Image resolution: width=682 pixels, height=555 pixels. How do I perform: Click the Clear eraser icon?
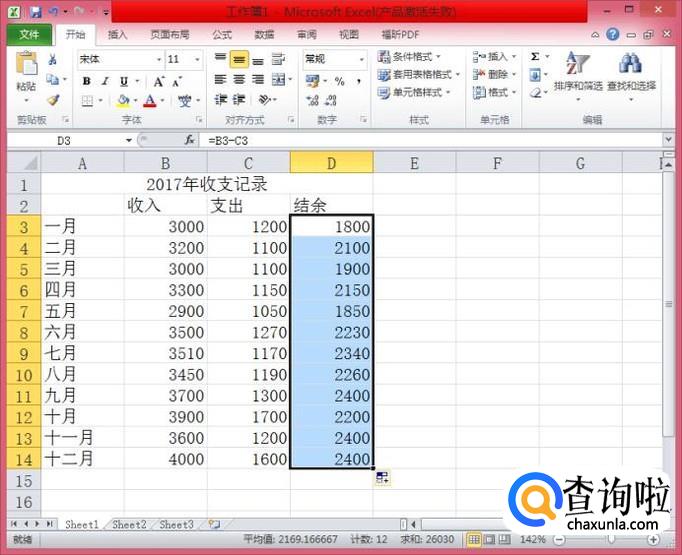535,93
